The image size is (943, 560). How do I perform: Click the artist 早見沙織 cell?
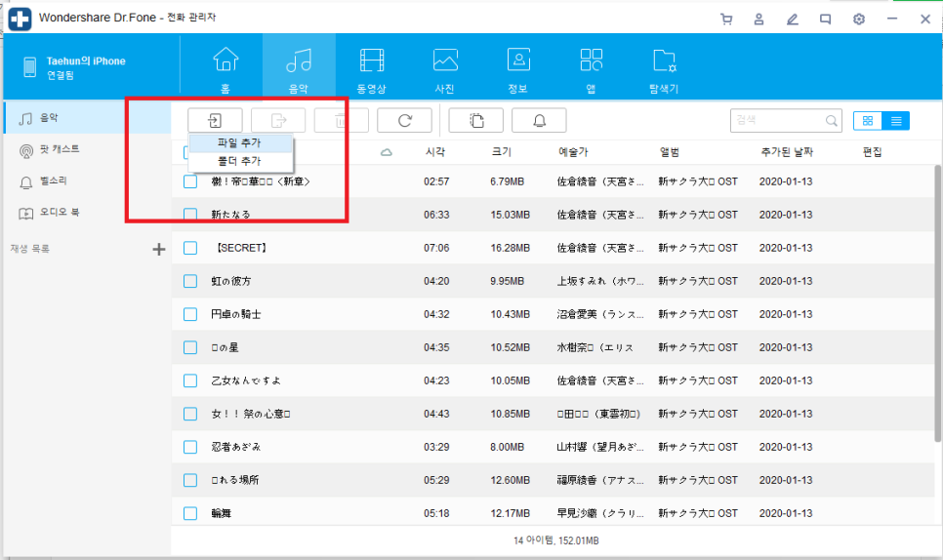[600, 513]
